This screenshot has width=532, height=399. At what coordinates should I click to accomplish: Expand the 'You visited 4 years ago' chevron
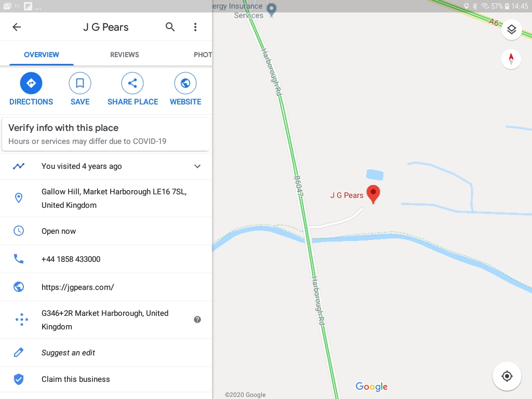pos(197,166)
